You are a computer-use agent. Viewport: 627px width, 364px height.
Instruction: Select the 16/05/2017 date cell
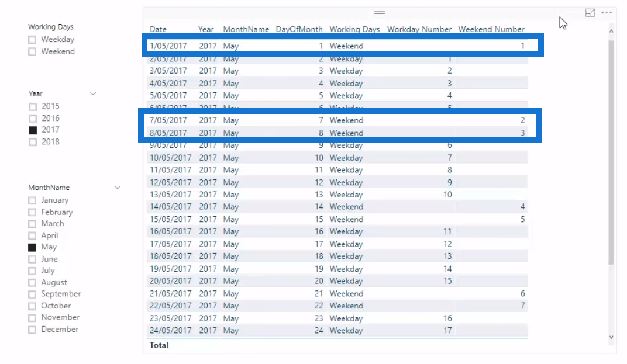tap(170, 231)
